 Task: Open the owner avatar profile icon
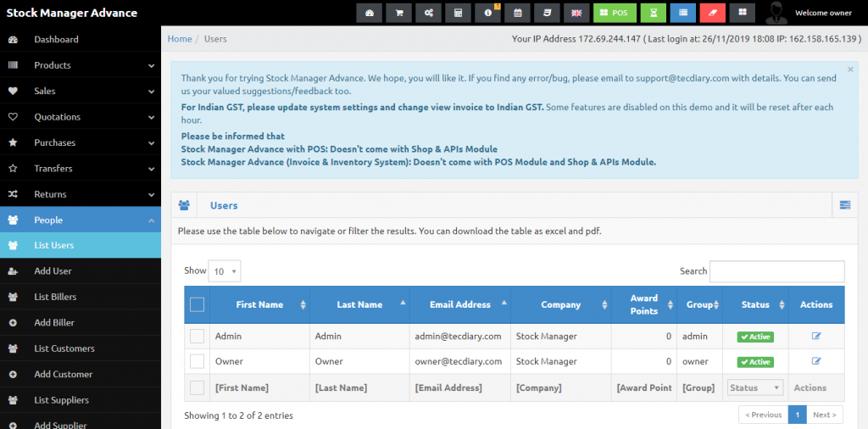point(776,14)
